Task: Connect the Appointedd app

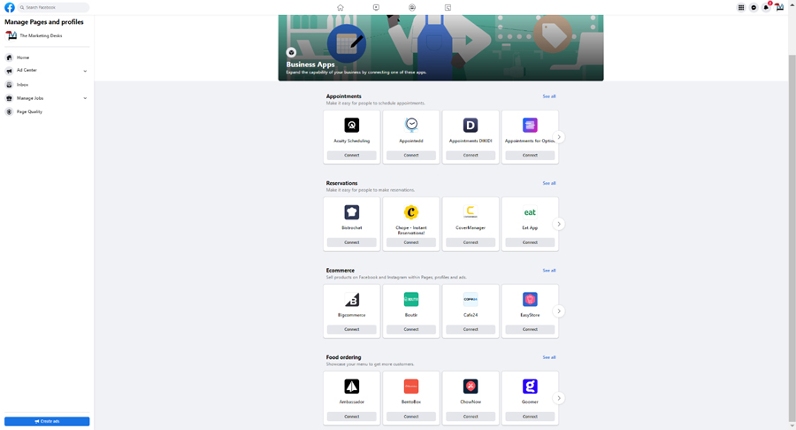Action: [411, 155]
